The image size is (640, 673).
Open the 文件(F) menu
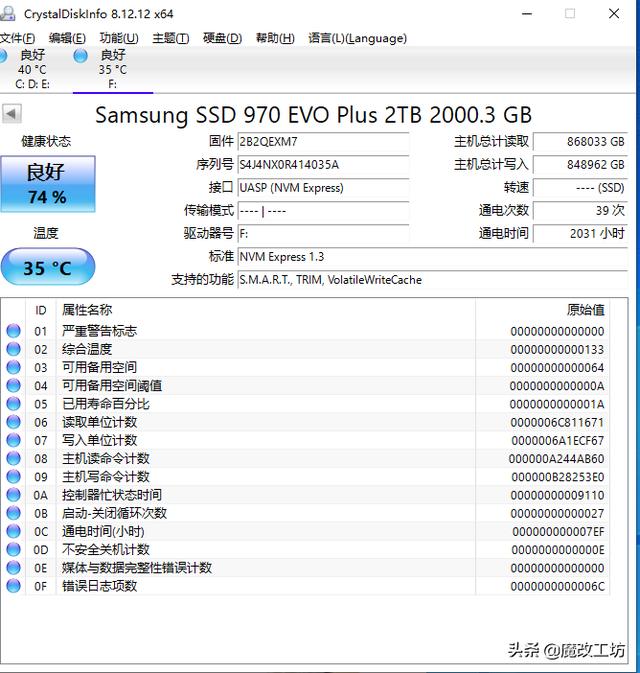point(18,38)
